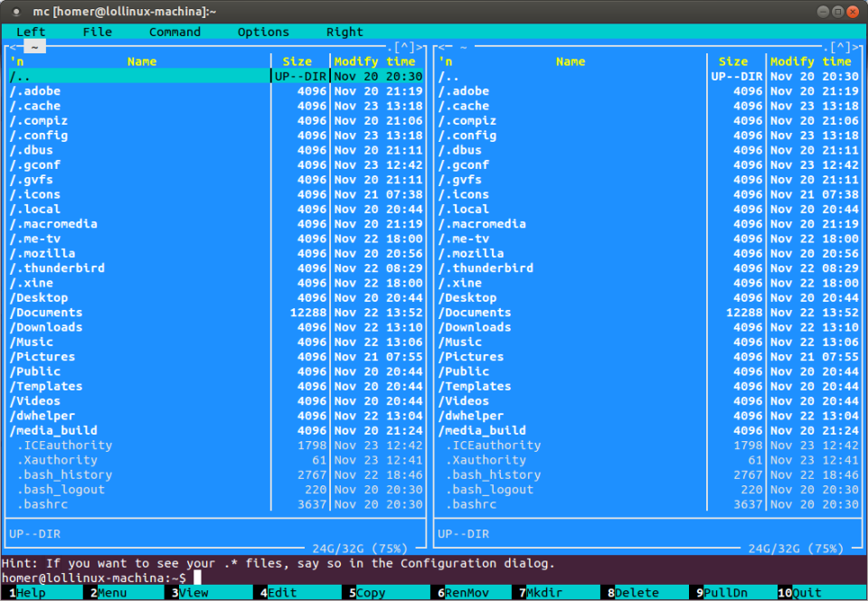Open the Command menu
868x601 pixels.
pyautogui.click(x=175, y=33)
